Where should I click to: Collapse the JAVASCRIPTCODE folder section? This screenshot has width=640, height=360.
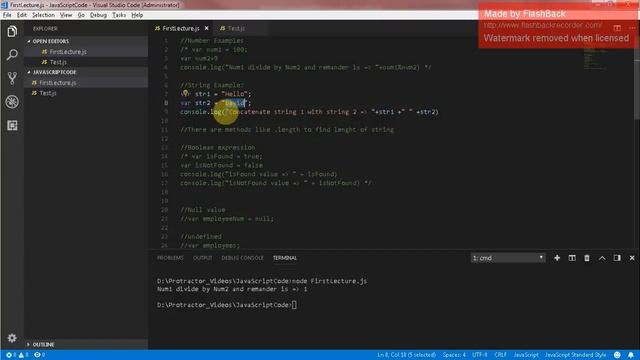click(x=54, y=72)
